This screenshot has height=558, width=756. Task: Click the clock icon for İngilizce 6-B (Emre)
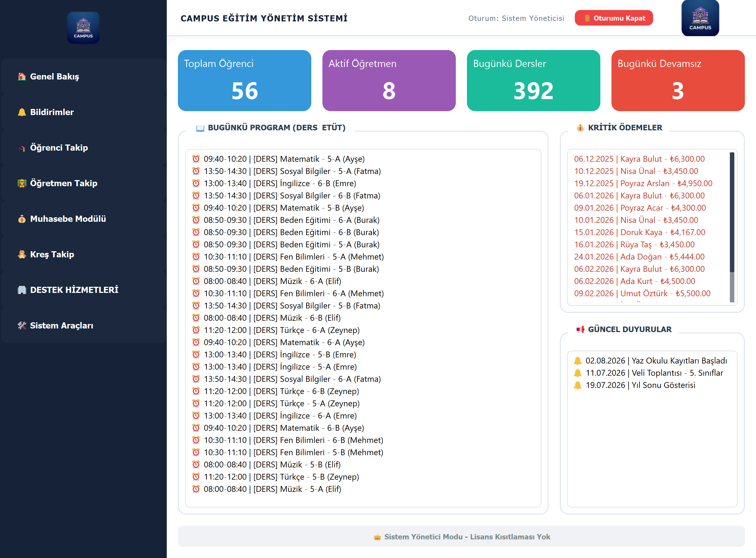pos(196,183)
